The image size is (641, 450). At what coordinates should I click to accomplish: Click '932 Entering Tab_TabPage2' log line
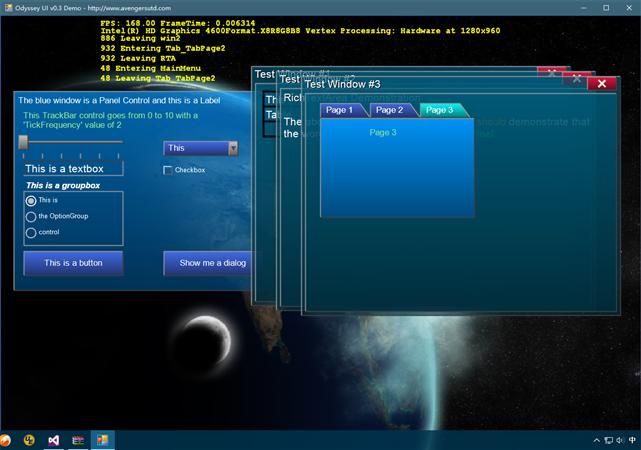(x=163, y=48)
